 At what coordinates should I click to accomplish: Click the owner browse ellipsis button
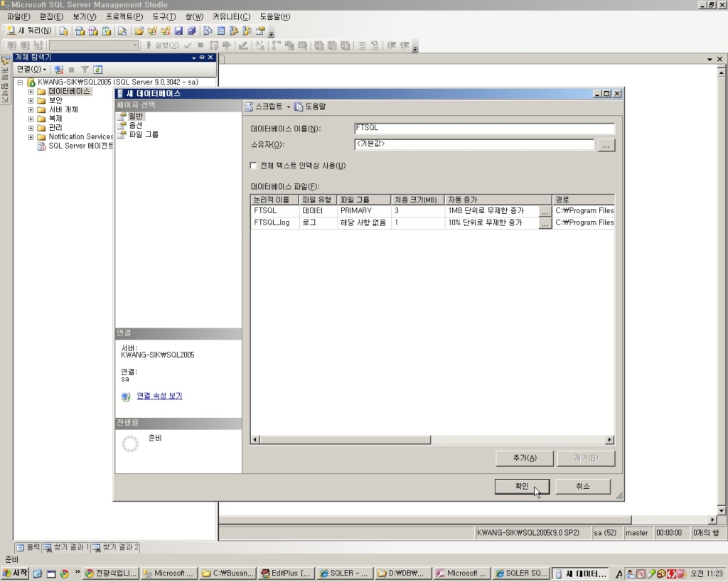[606, 145]
